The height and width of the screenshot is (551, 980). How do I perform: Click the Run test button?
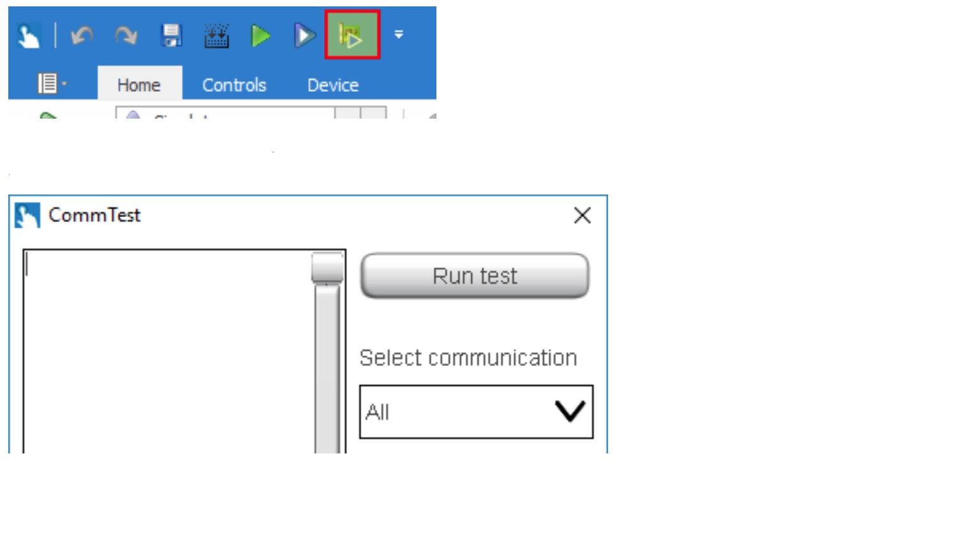475,275
